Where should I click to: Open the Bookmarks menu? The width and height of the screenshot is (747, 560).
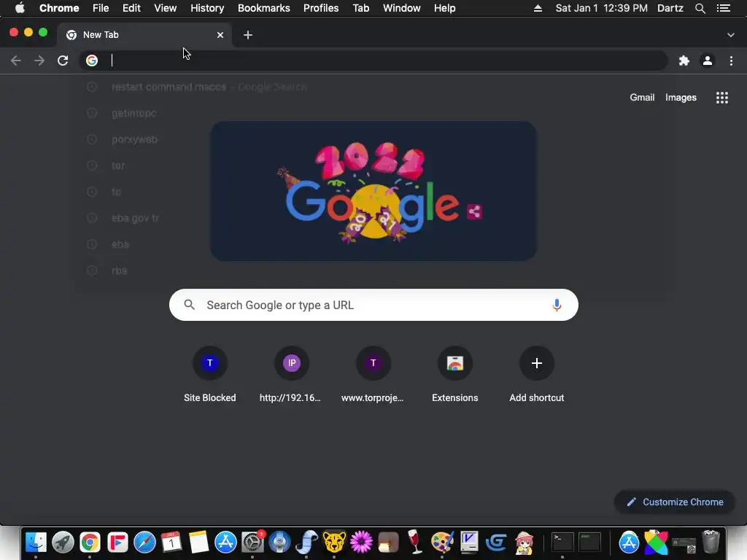pos(264,8)
